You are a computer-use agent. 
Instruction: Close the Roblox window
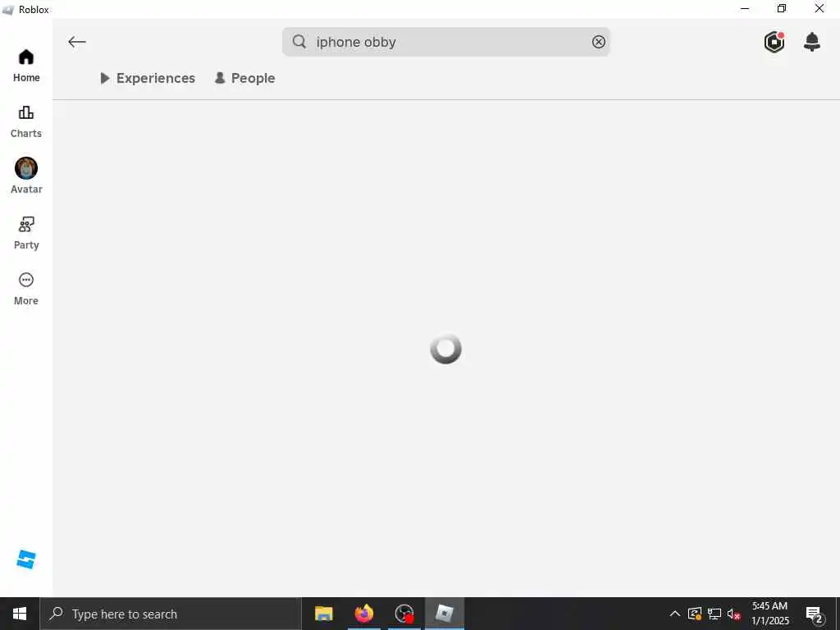[819, 8]
